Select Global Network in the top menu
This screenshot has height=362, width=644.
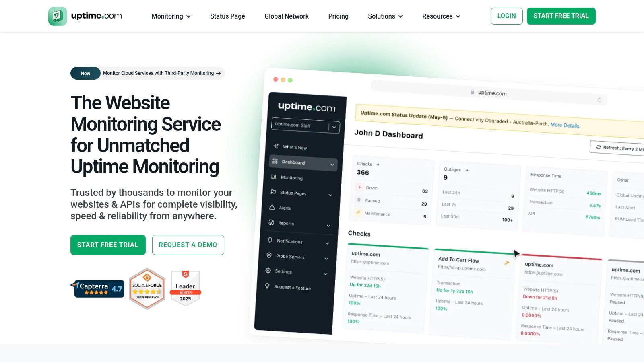287,16
